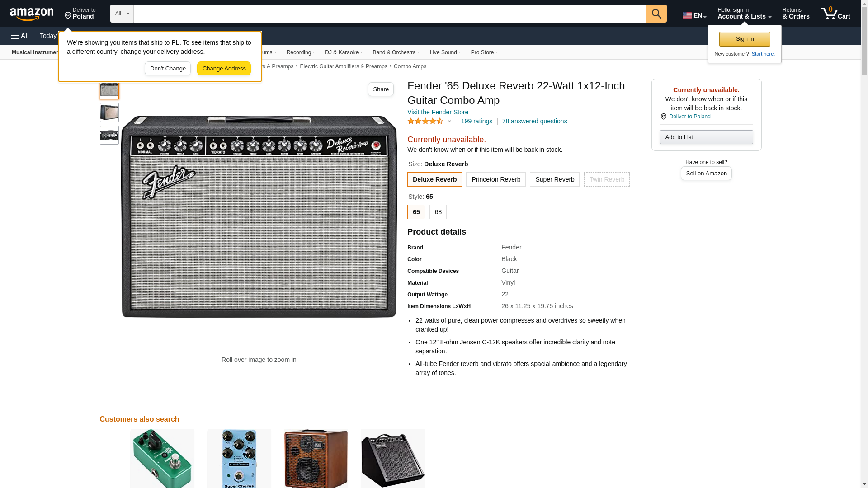868x488 pixels.
Task: Open the shopping cart icon
Action: point(835,14)
